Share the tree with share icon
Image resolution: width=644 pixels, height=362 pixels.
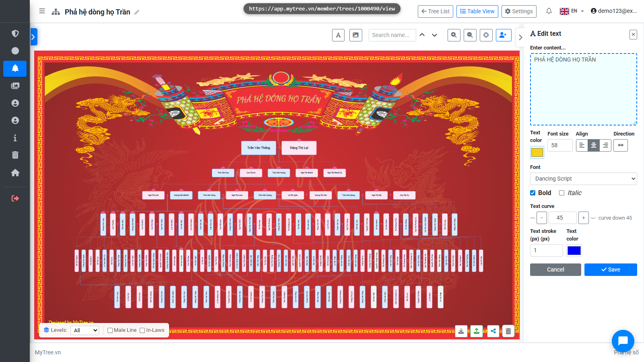(x=493, y=331)
